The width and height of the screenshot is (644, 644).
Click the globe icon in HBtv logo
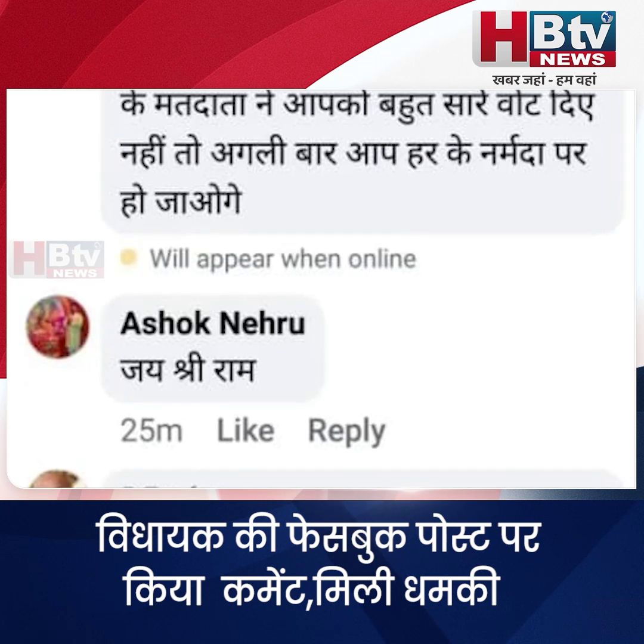click(x=608, y=17)
